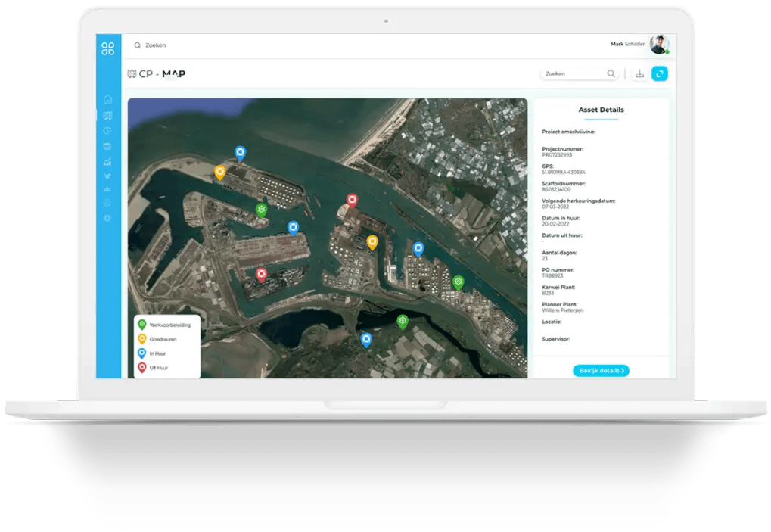
Task: Click the download icon next to the map search
Action: click(639, 73)
